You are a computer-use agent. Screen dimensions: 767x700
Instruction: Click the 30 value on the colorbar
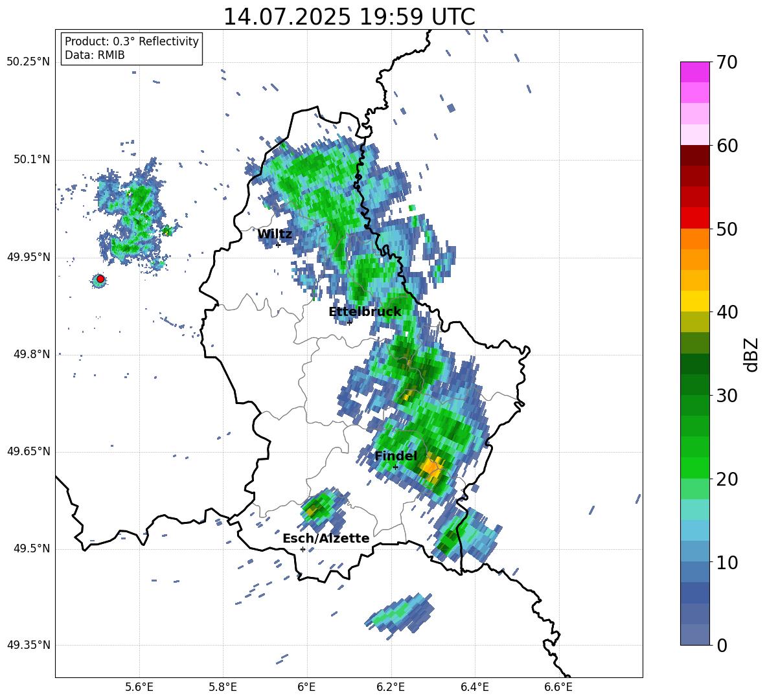tap(727, 396)
